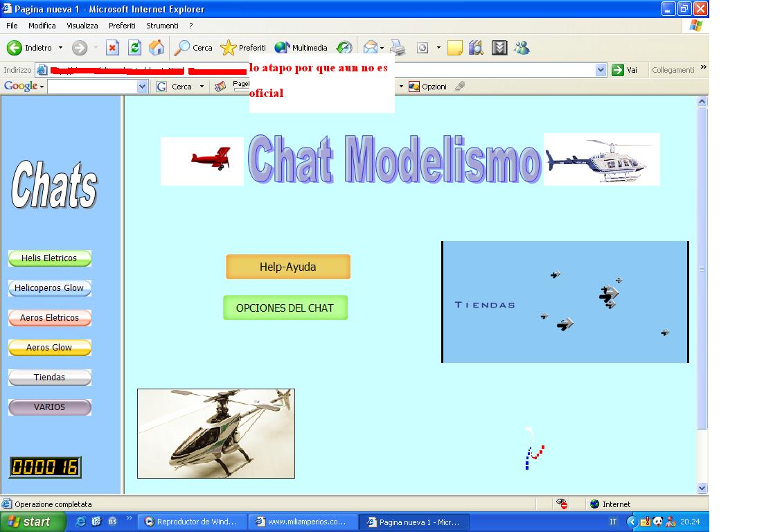Image resolution: width=773 pixels, height=532 pixels.
Task: Click the Help-Ayuda button
Action: point(287,267)
